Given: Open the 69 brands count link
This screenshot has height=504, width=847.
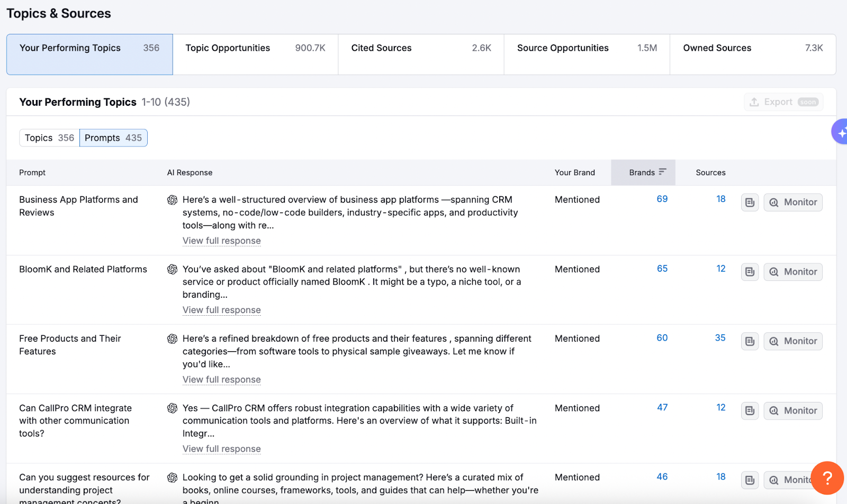Looking at the screenshot, I should 662,199.
